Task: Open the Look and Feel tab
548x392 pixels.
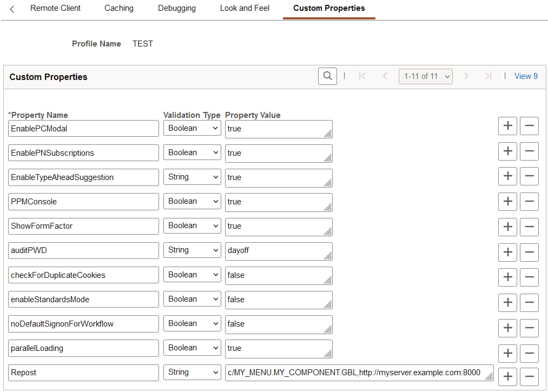Action: (x=244, y=8)
